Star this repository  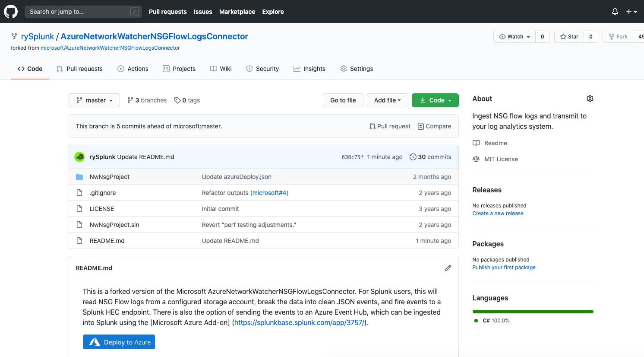[569, 37]
